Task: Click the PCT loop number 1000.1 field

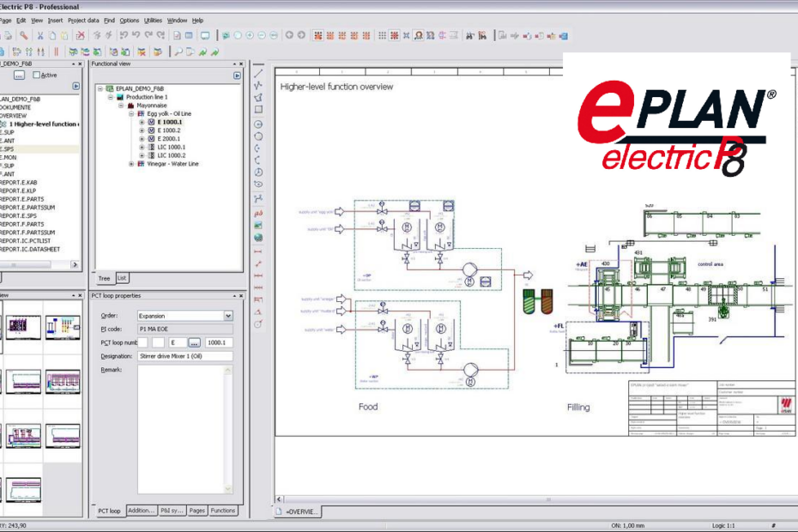Action: pos(218,342)
